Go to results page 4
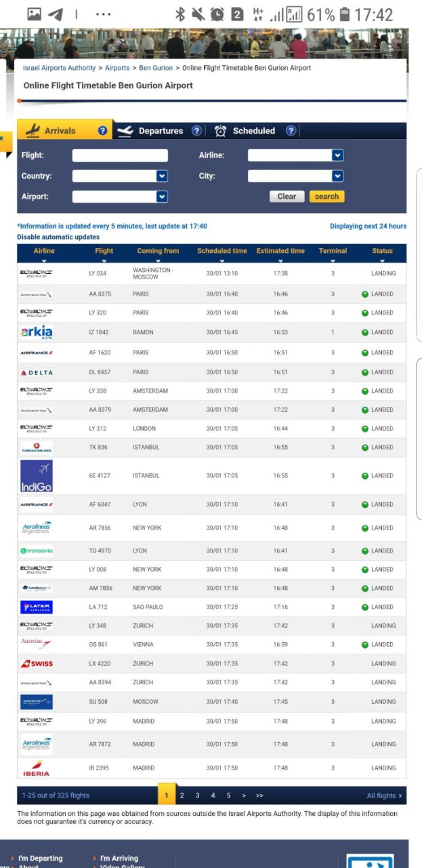Screen dimensions: 422x868 [x=213, y=795]
